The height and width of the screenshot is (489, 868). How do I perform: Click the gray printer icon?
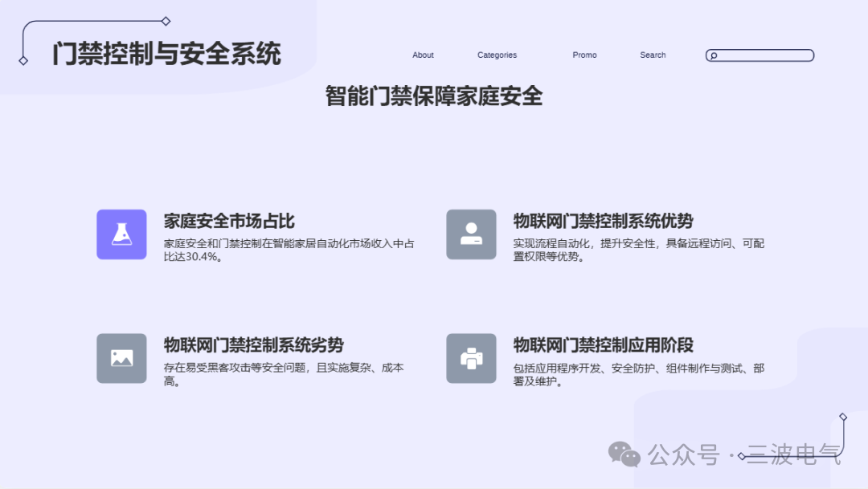coord(471,358)
